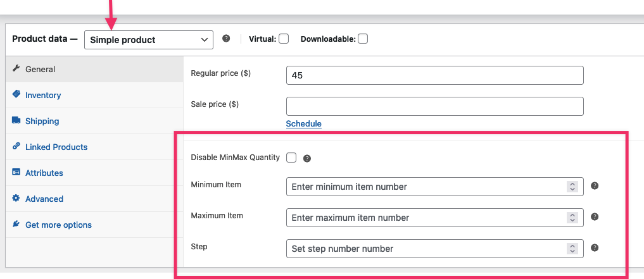Click the Maximum Item spinner arrows
Image resolution: width=644 pixels, height=279 pixels.
click(x=572, y=218)
